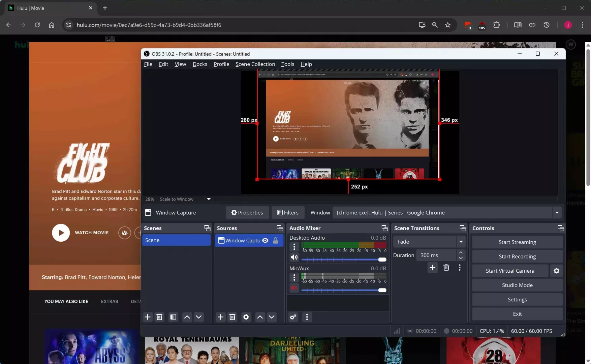Select Scene item in Scenes list
Image resolution: width=591 pixels, height=364 pixels.
click(x=177, y=240)
